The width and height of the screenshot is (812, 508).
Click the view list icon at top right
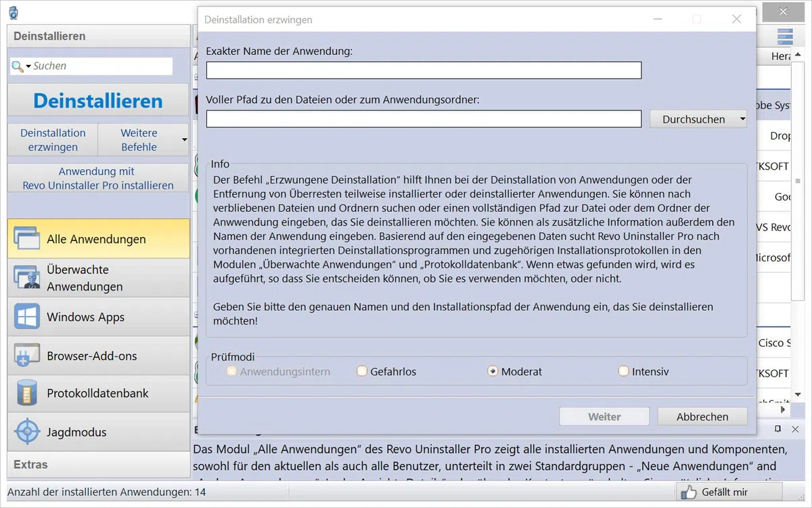pos(785,37)
